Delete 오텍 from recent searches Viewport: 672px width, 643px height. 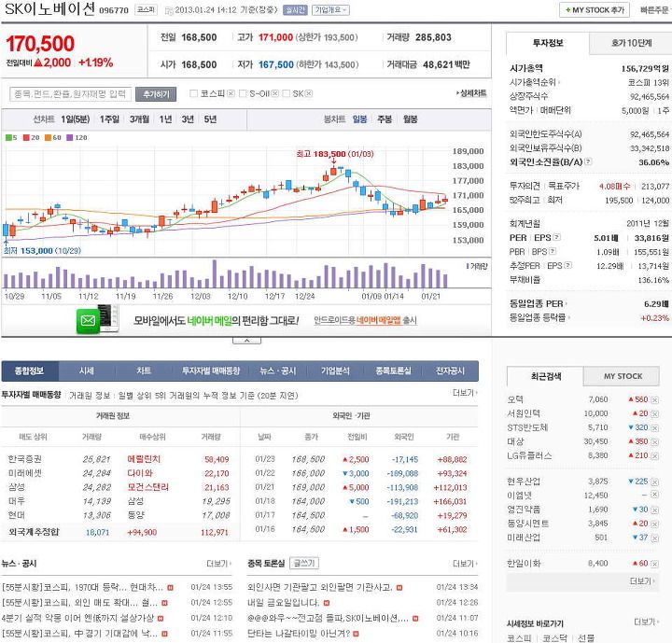pyautogui.click(x=654, y=400)
